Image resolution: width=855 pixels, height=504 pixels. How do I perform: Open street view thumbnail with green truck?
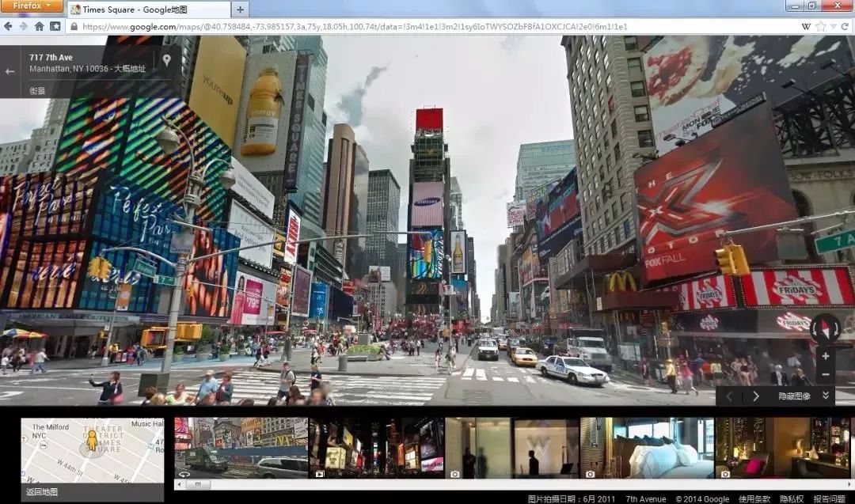tap(241, 448)
